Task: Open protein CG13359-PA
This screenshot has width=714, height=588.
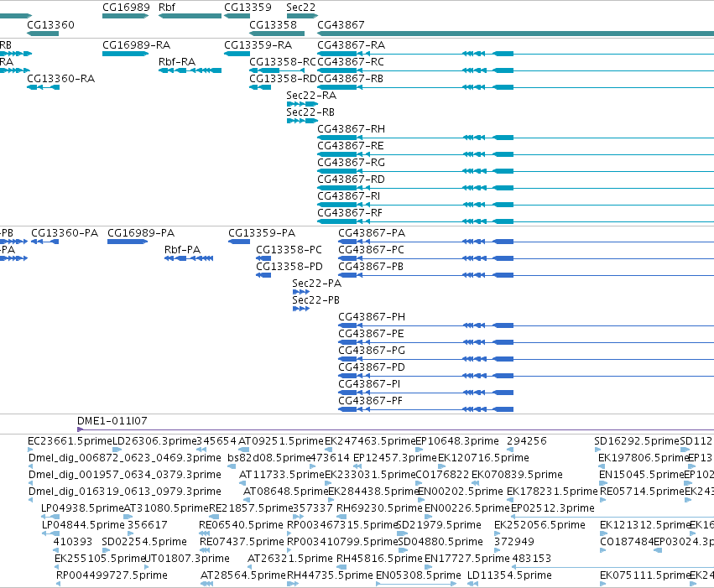Action: pos(262,233)
